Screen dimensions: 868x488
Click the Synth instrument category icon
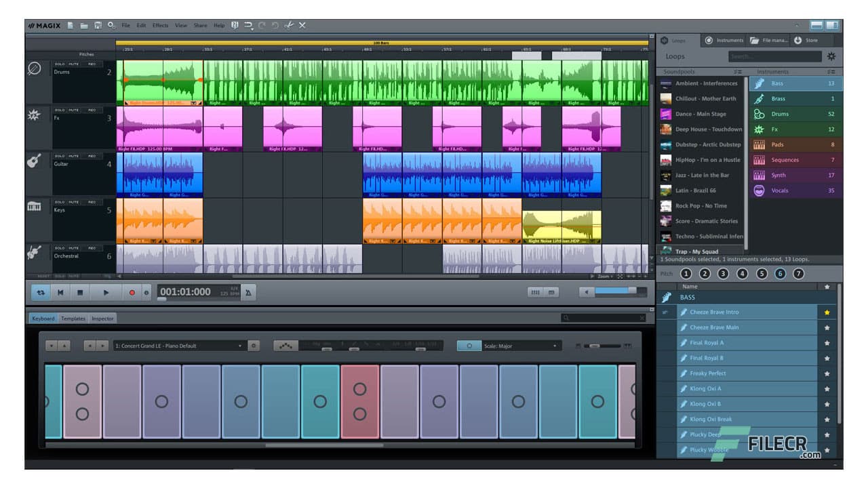pyautogui.click(x=759, y=175)
